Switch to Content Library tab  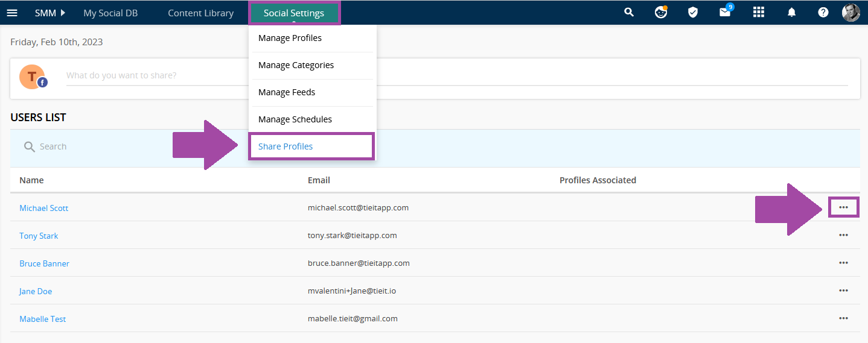[200, 13]
